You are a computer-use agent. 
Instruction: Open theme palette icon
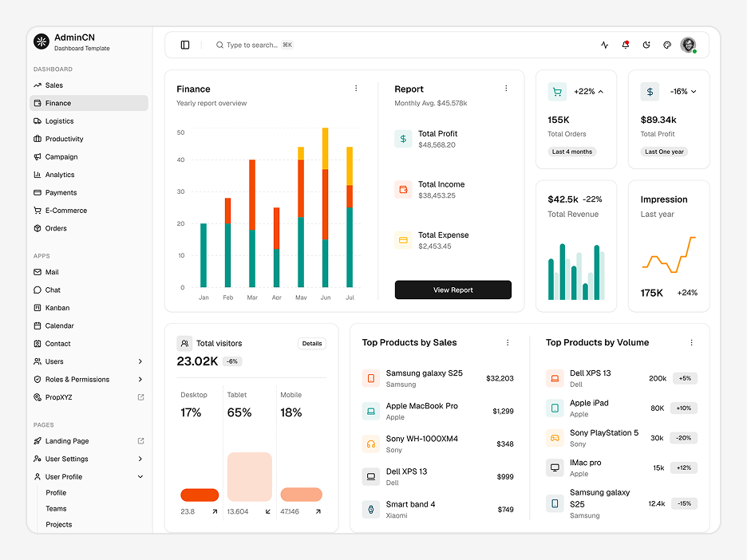click(667, 45)
